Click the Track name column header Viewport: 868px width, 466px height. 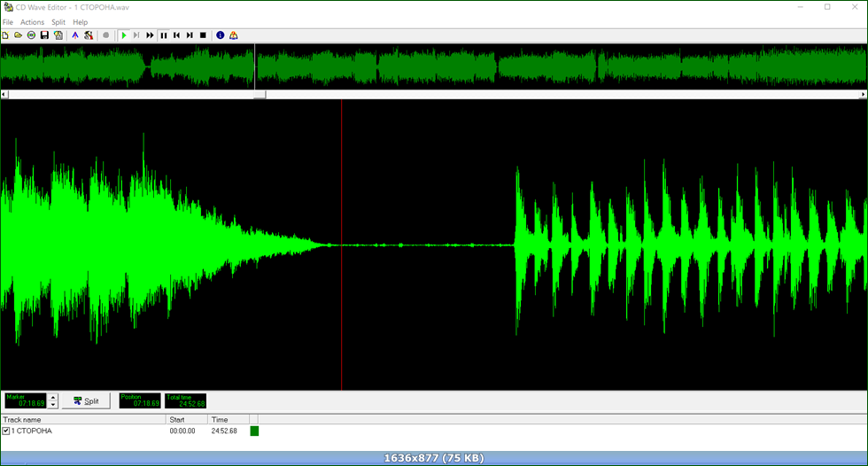pyautogui.click(x=83, y=420)
